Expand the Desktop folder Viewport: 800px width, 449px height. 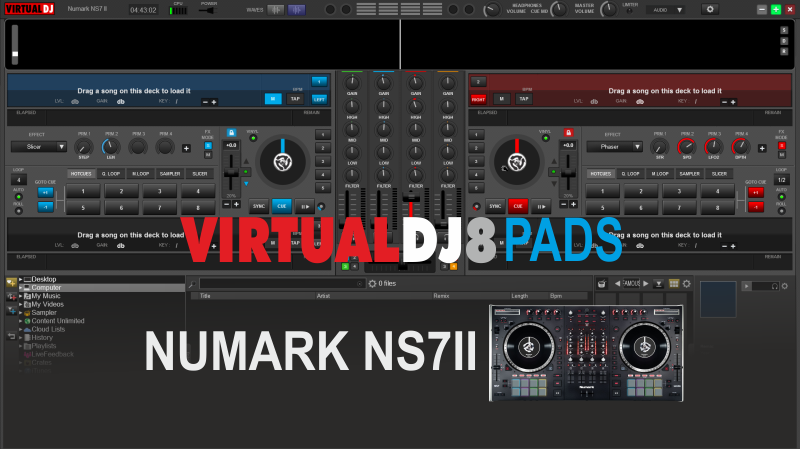(x=20, y=279)
